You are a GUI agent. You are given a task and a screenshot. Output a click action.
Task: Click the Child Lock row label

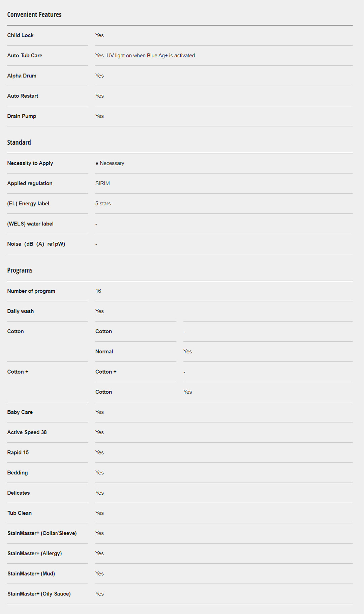click(20, 35)
